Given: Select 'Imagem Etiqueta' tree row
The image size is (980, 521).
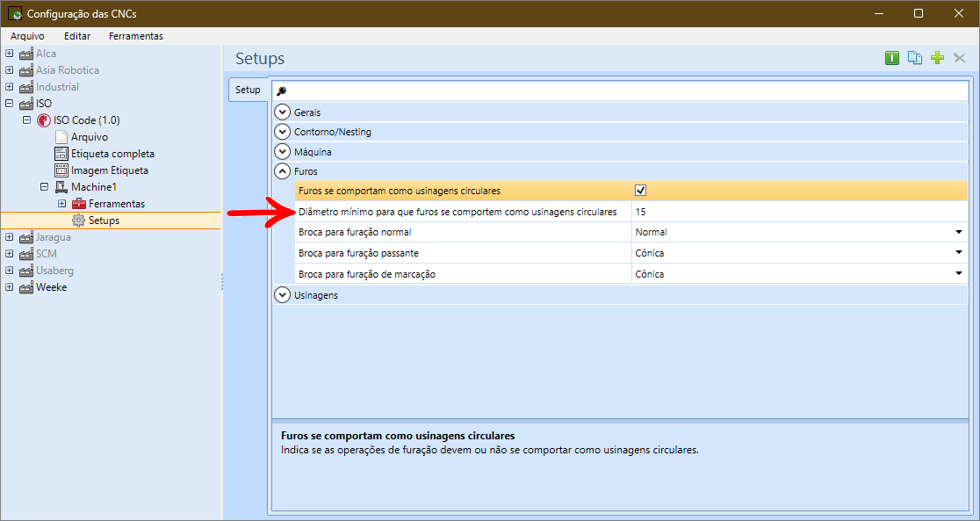Looking at the screenshot, I should 110,170.
